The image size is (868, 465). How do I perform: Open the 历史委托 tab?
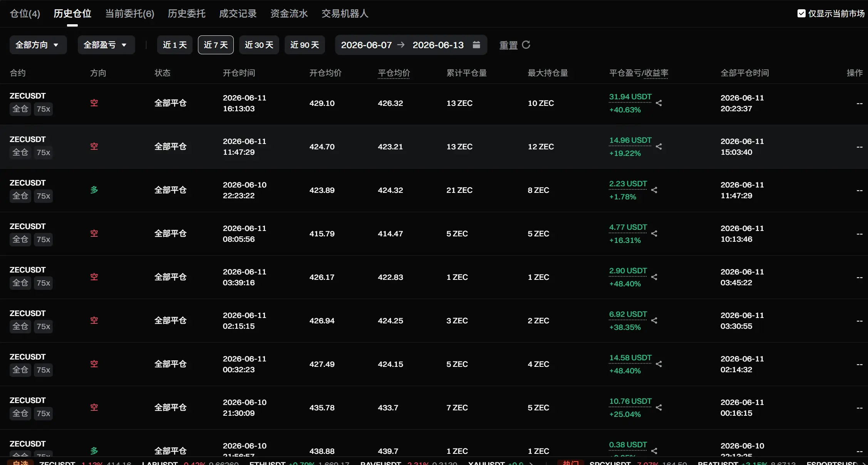(187, 13)
